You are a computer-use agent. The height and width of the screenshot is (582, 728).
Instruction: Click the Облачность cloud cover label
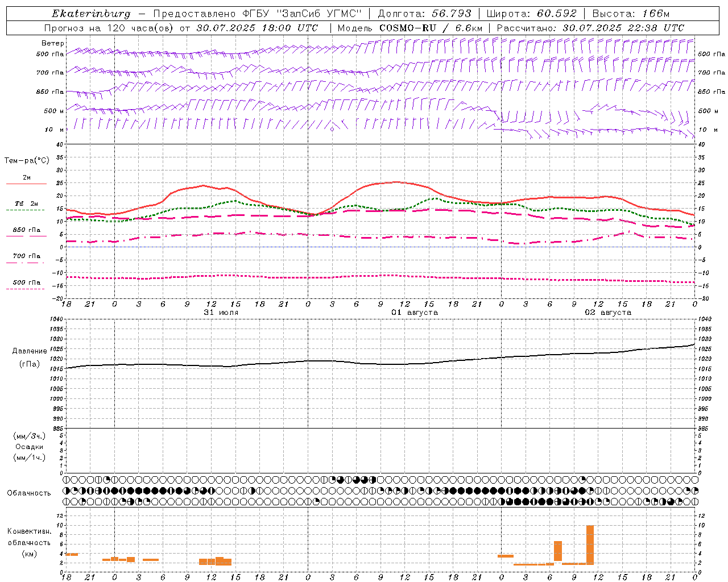tap(29, 493)
